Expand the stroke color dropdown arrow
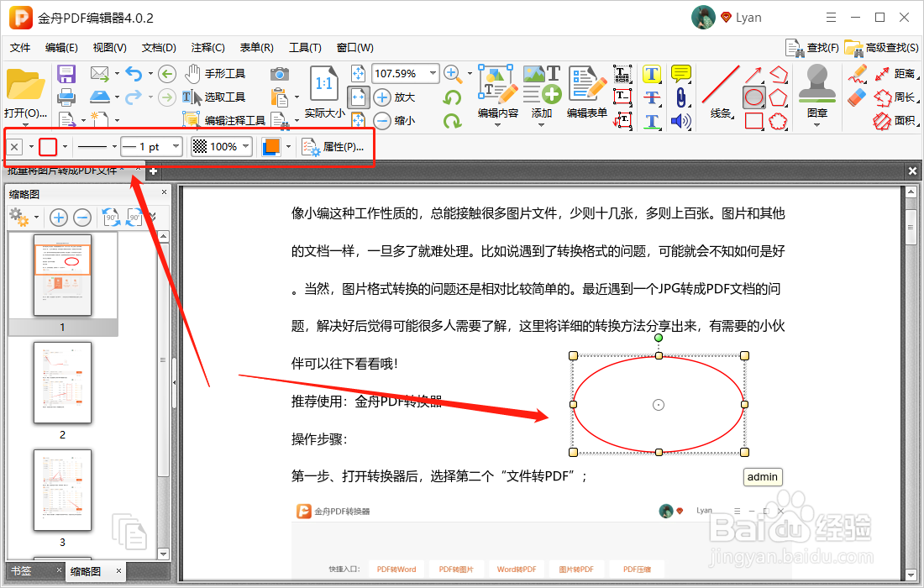 [65, 147]
